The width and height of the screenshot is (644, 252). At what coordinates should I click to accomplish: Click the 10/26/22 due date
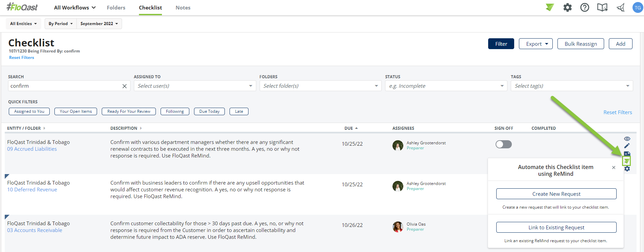[x=352, y=225]
